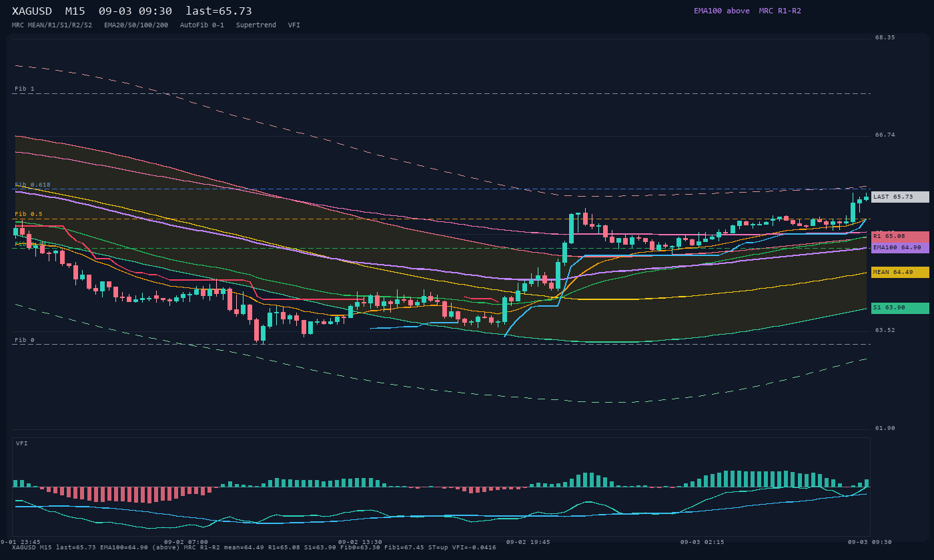Click the AutoFib 0-1 indicator legend
Screen dimensions: 934x560
pos(202,25)
